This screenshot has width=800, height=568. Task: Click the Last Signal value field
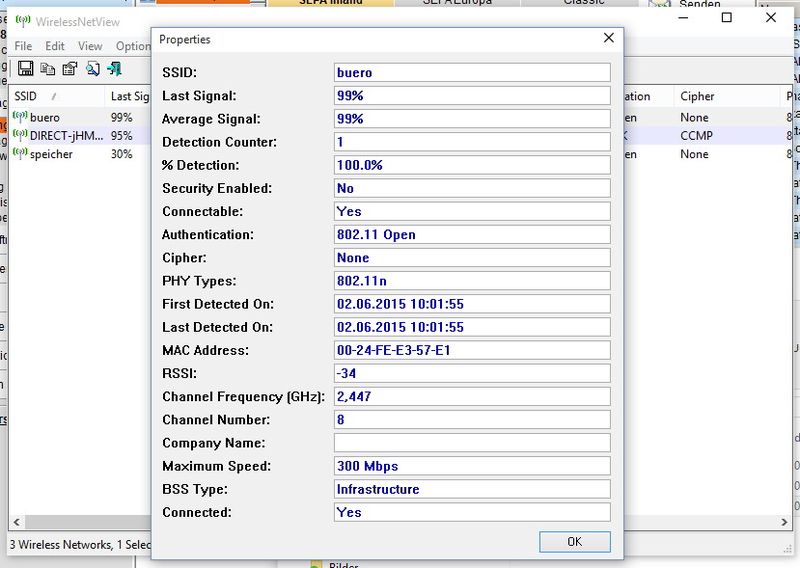(472, 95)
